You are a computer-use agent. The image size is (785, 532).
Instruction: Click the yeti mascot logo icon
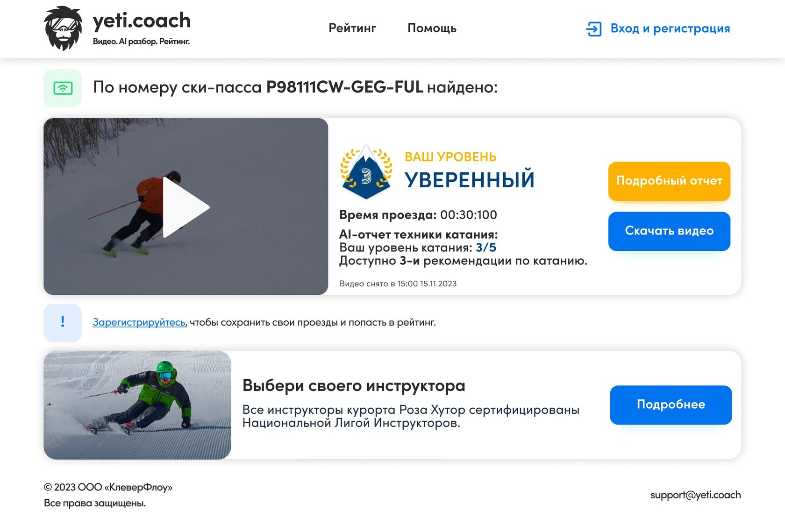pyautogui.click(x=63, y=28)
